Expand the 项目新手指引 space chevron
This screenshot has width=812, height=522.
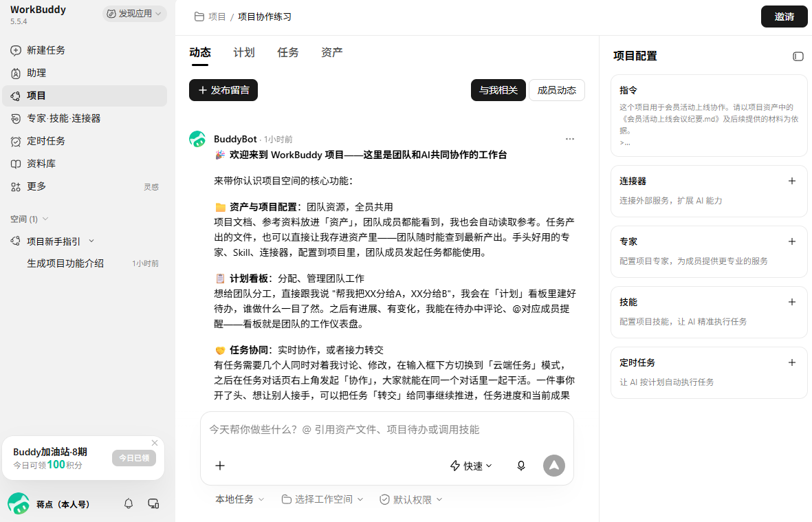pos(91,241)
